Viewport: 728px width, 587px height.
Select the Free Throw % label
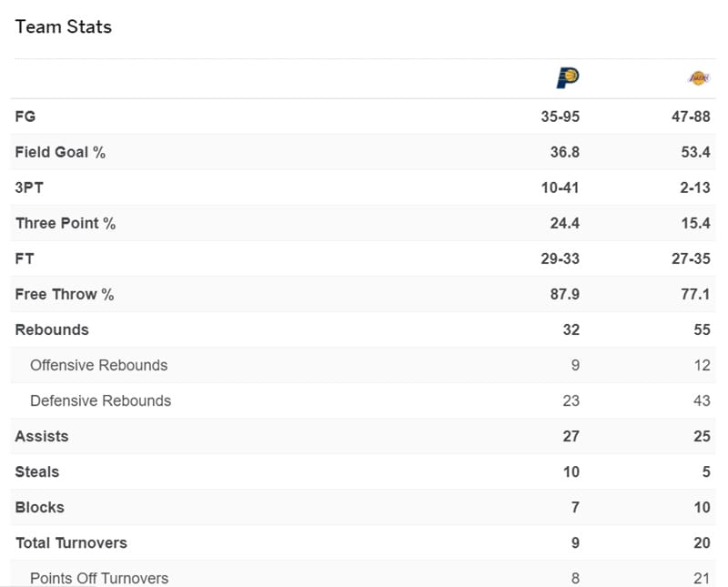coord(65,294)
